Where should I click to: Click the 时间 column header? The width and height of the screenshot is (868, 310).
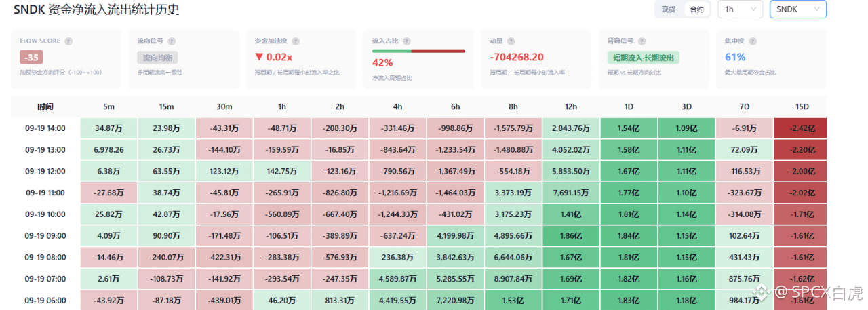tap(45, 107)
